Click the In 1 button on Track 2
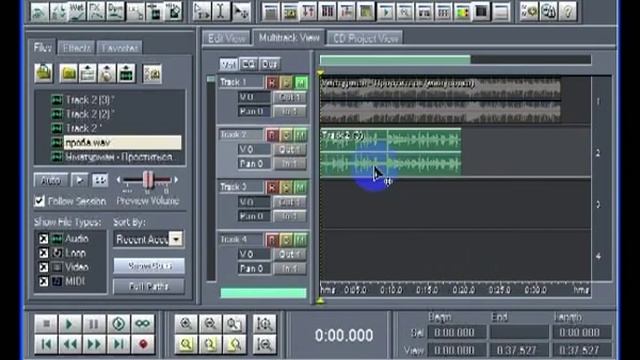Image resolution: width=640 pixels, height=360 pixels. [289, 164]
